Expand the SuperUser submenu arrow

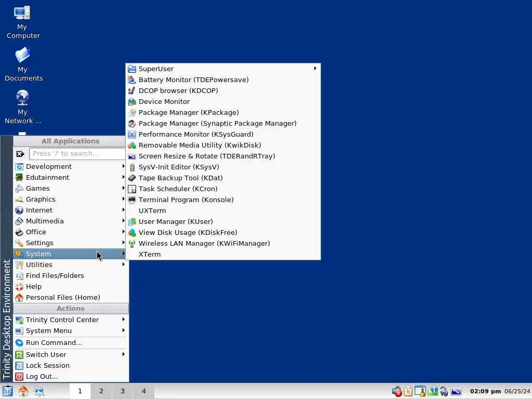[x=315, y=68]
